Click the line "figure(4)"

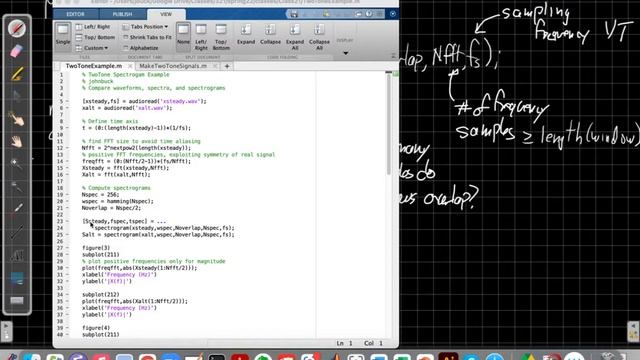(x=96, y=328)
